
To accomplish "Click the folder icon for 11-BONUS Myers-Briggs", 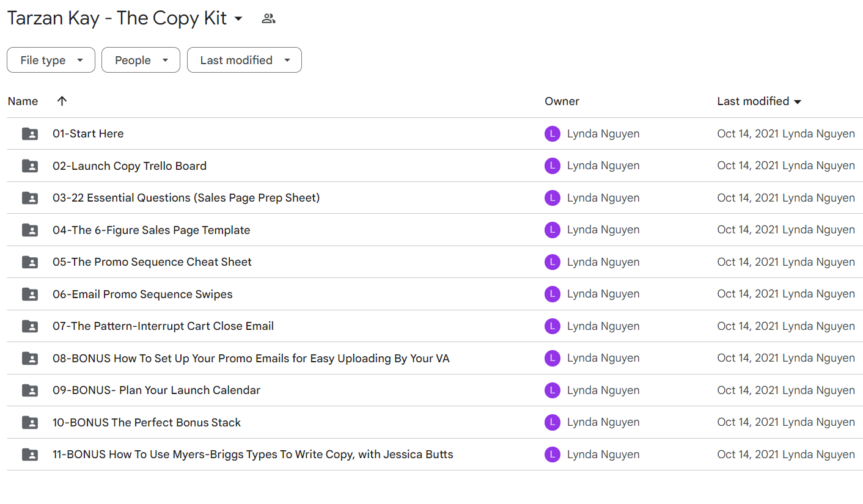I will (30, 455).
